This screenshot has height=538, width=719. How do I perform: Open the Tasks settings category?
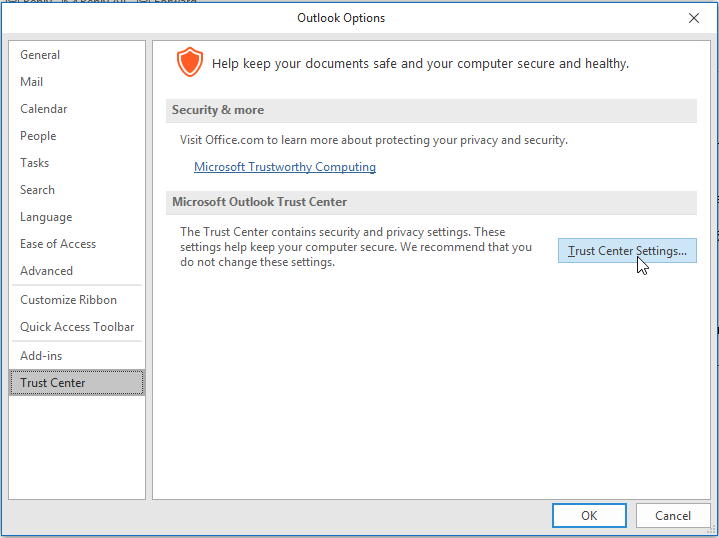[35, 163]
